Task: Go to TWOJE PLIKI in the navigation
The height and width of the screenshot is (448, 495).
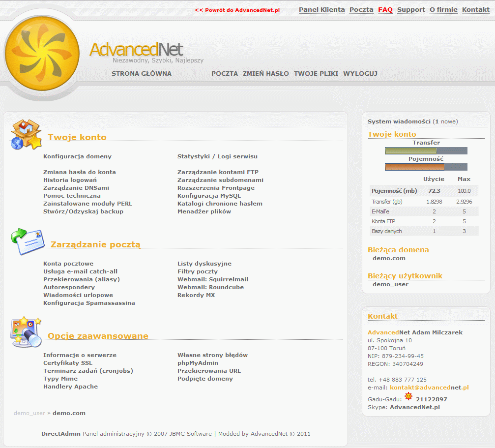Action: pos(316,74)
